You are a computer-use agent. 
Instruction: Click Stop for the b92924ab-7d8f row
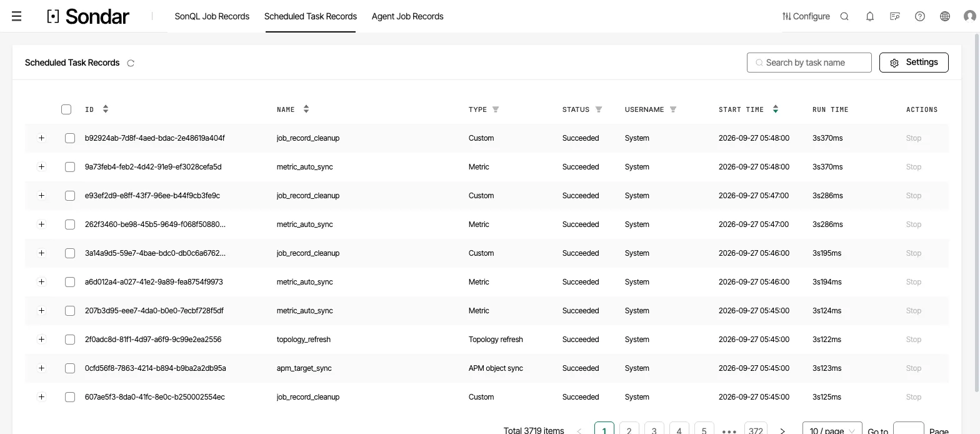[914, 138]
